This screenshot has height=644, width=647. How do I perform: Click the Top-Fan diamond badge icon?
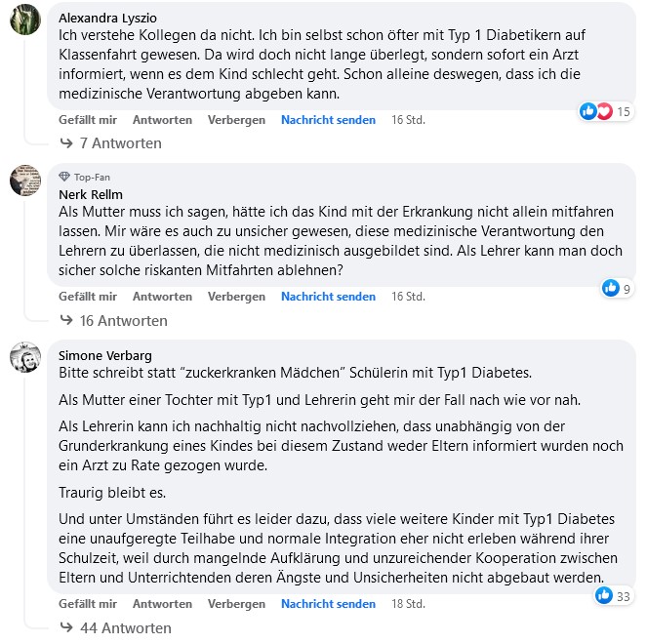click(64, 177)
